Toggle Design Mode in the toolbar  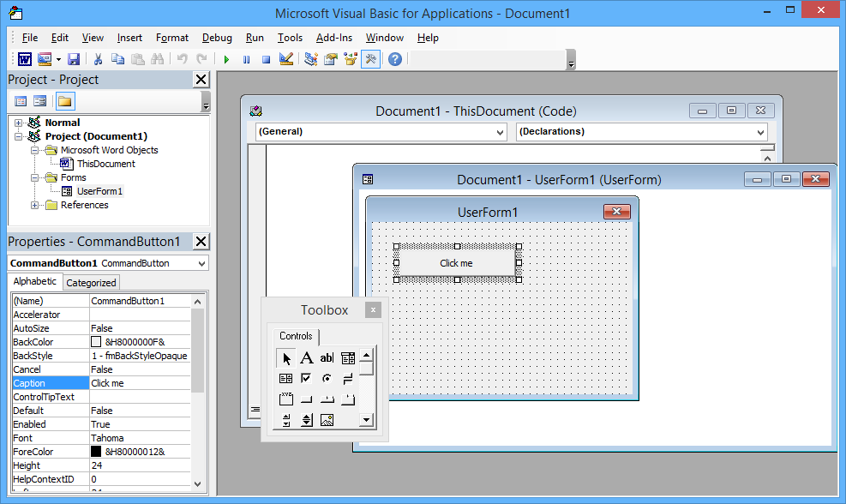point(286,59)
